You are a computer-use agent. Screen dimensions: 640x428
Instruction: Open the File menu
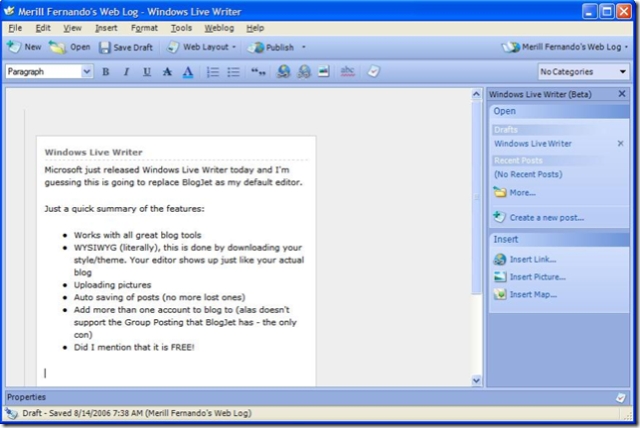[x=15, y=28]
